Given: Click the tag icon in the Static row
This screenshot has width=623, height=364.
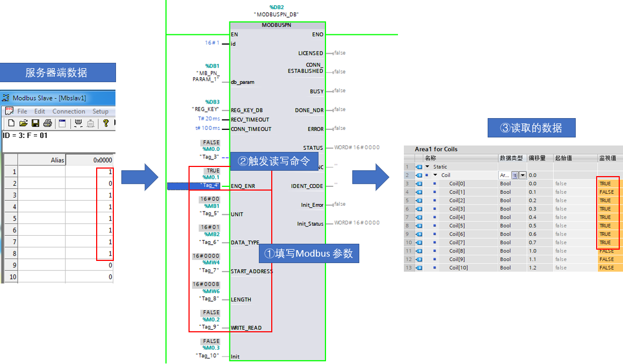Looking at the screenshot, I should tap(419, 166).
